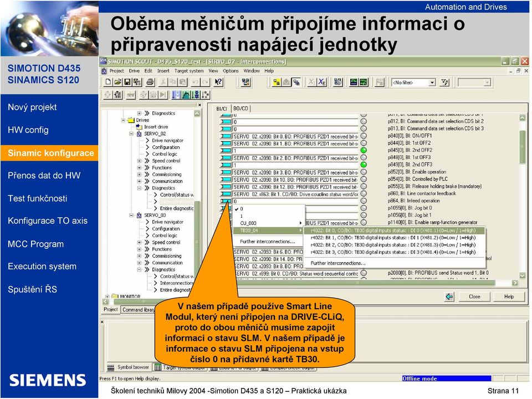532x399 pixels.
Task: Switch to the Command library tab
Action: coord(138,310)
